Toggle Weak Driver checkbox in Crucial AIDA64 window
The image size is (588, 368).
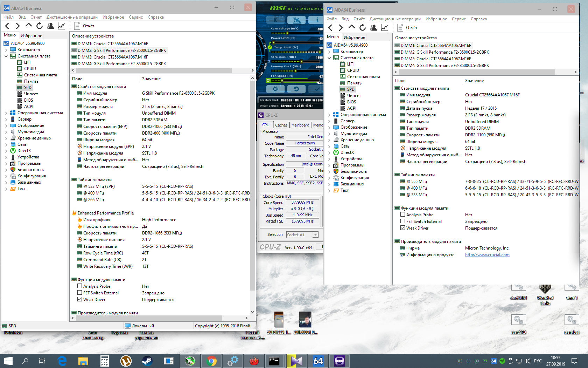tap(403, 228)
